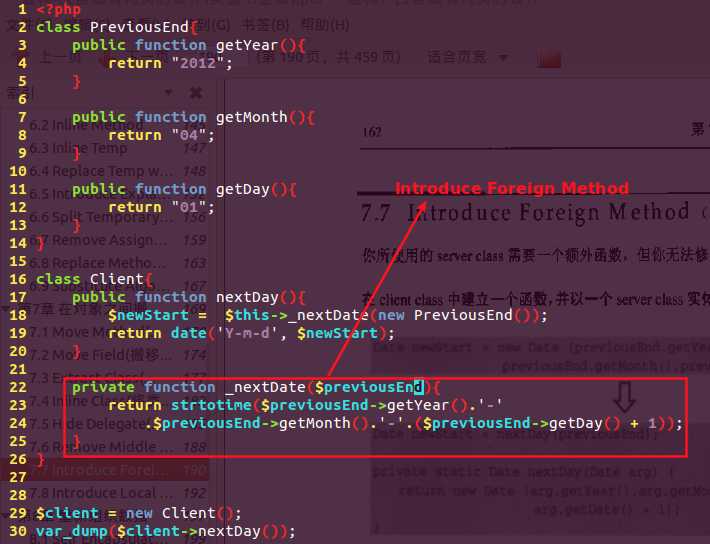
Task: Click "strtotime" call on line 23
Action: point(211,405)
